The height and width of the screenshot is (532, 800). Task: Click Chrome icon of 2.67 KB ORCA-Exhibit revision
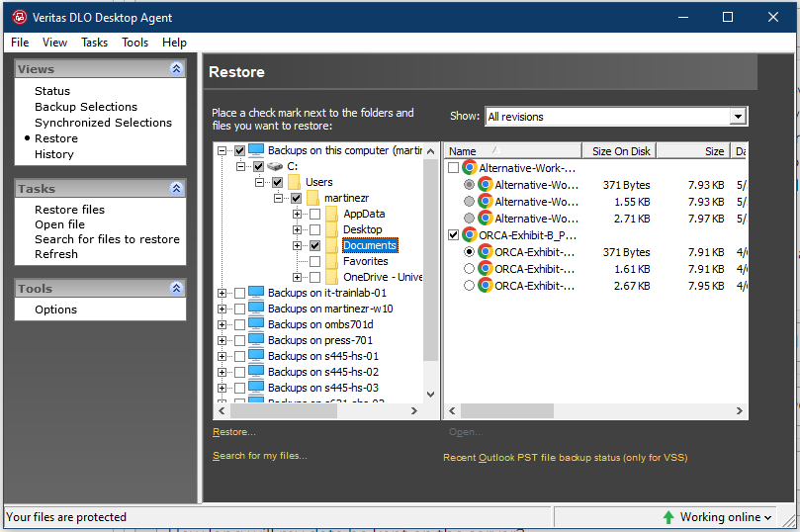point(486,286)
